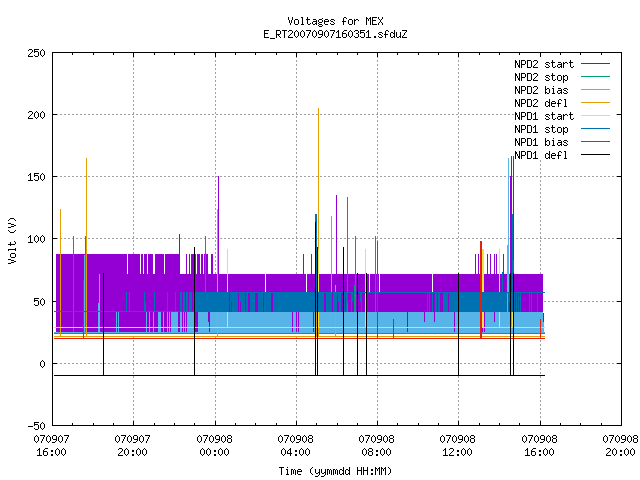This screenshot has width=640, height=480.
Task: Pick the black NPD1 defl legend line
Action: [x=595, y=155]
